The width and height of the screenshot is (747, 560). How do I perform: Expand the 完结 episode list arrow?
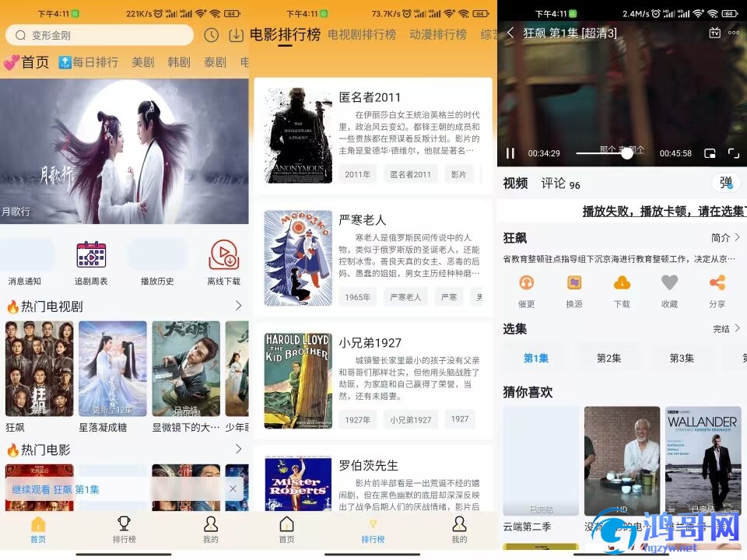point(737,328)
